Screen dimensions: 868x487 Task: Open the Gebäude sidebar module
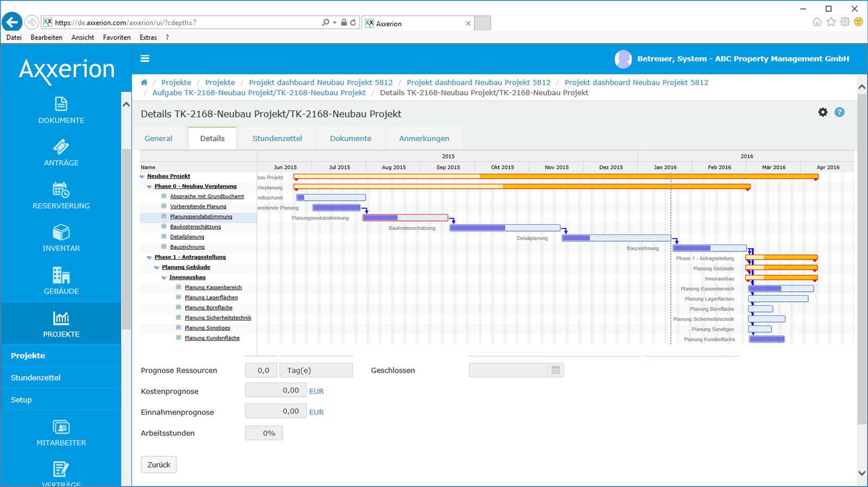click(x=61, y=281)
